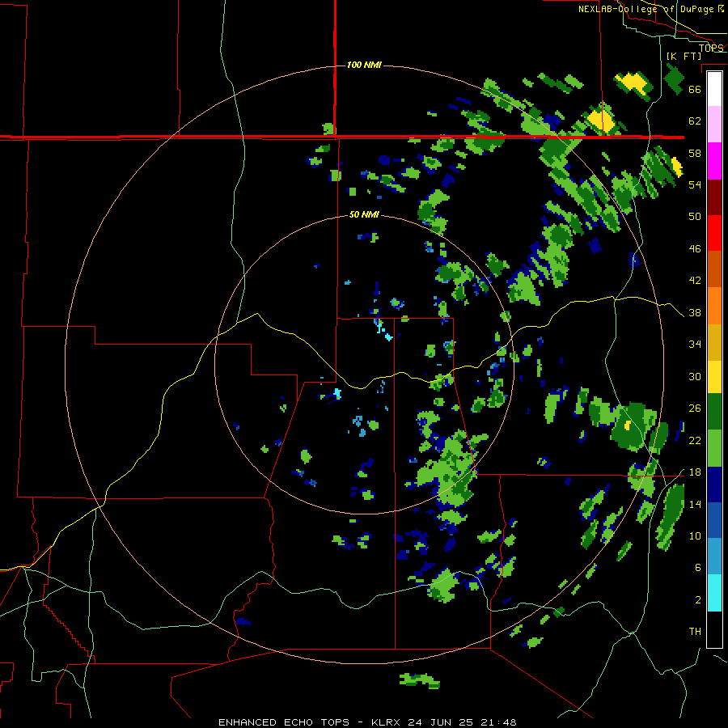
Task: Click the 100 NMI range ring label
Action: pyautogui.click(x=364, y=65)
